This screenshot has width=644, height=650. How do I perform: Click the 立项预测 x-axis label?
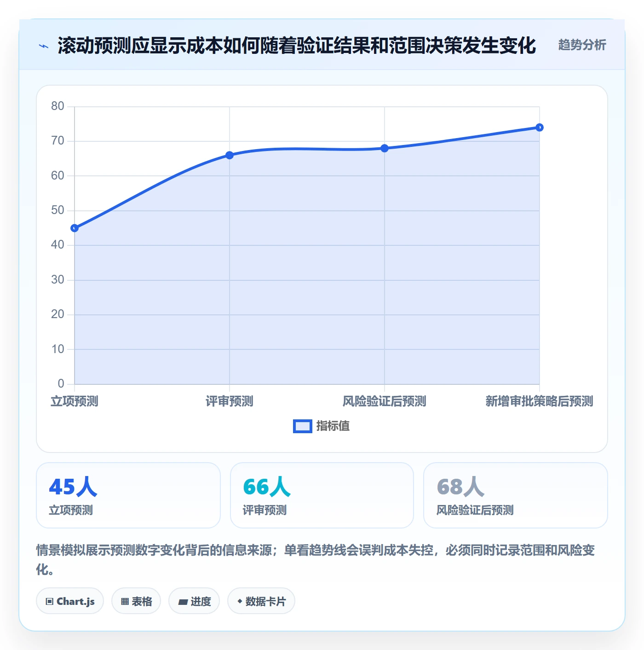75,401
